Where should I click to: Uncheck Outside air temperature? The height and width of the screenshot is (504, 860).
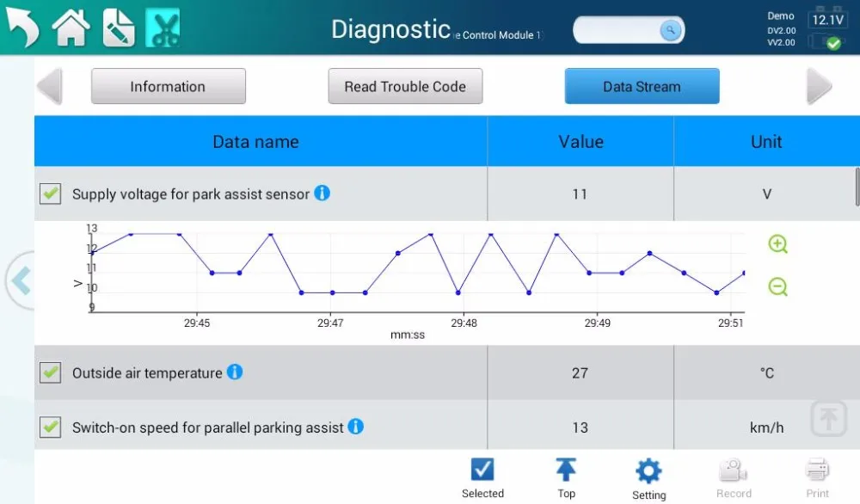click(51, 372)
